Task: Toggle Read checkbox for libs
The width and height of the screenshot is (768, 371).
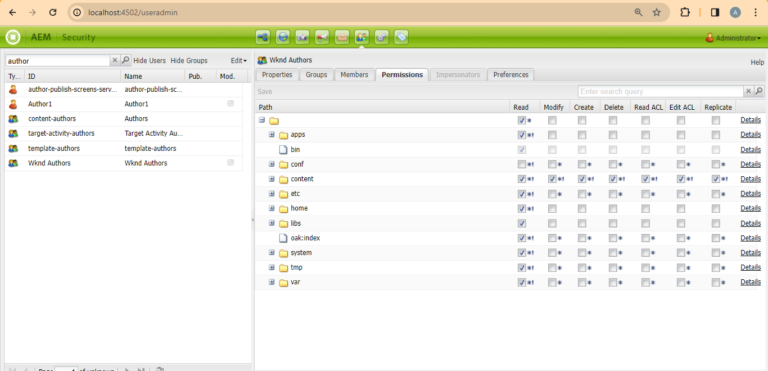Action: coord(522,223)
